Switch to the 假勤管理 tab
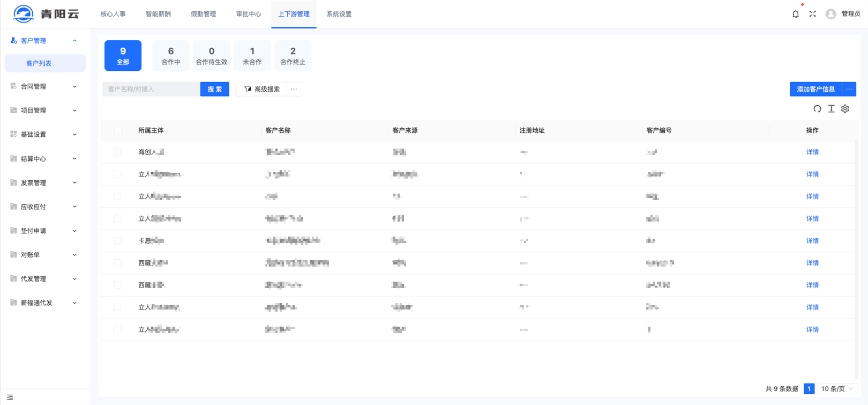Viewport: 868px width, 405px height. 204,14
